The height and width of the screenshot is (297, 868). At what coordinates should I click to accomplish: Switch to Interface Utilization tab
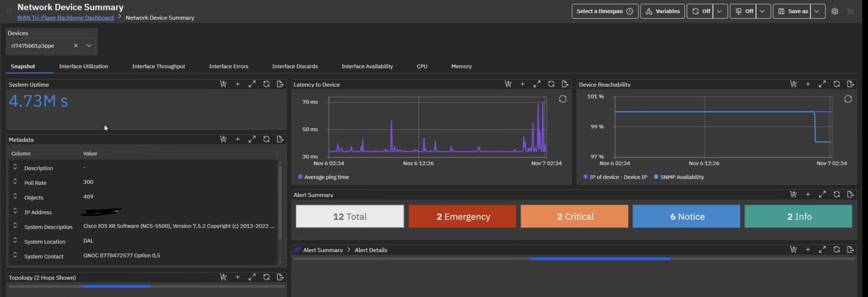coord(83,66)
